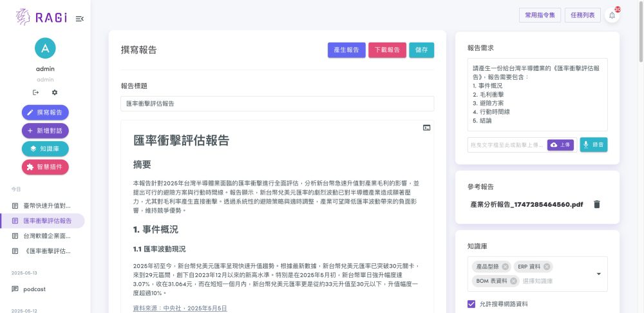Viewport: 644px width, 313px height.
Task: Click the terminal icon in the report editor
Action: coord(426,128)
